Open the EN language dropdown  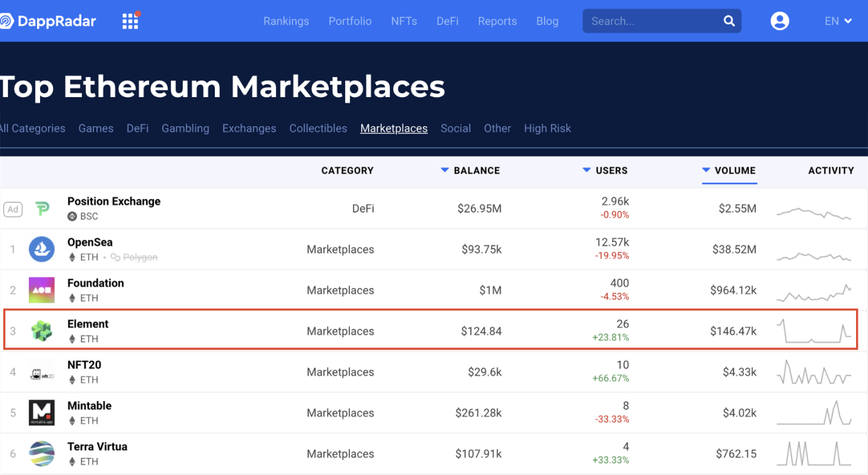(x=838, y=21)
